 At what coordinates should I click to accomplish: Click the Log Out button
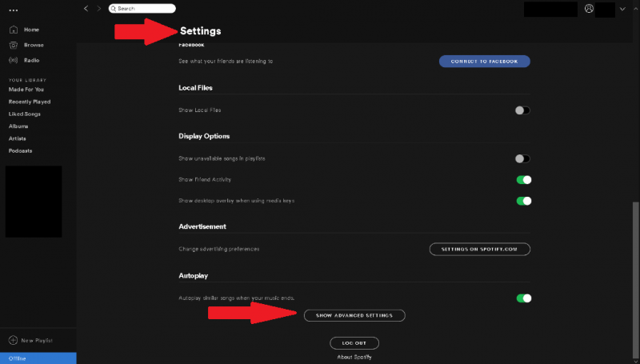pos(354,343)
